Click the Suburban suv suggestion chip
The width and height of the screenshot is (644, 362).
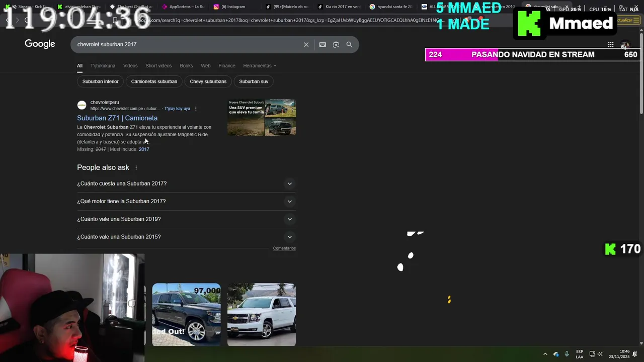[254, 81]
